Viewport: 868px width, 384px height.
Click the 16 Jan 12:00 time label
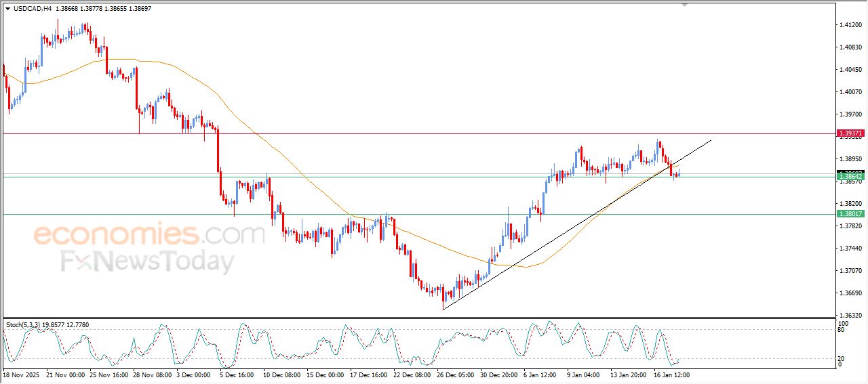click(671, 375)
